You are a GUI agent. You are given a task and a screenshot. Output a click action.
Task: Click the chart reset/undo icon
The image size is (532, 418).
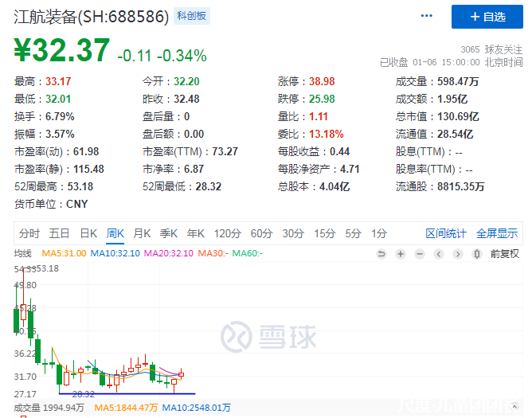pos(381,254)
